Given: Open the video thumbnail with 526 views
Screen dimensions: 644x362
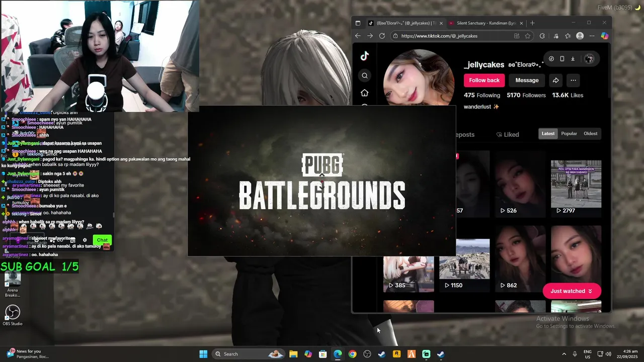Looking at the screenshot, I should coord(520,184).
